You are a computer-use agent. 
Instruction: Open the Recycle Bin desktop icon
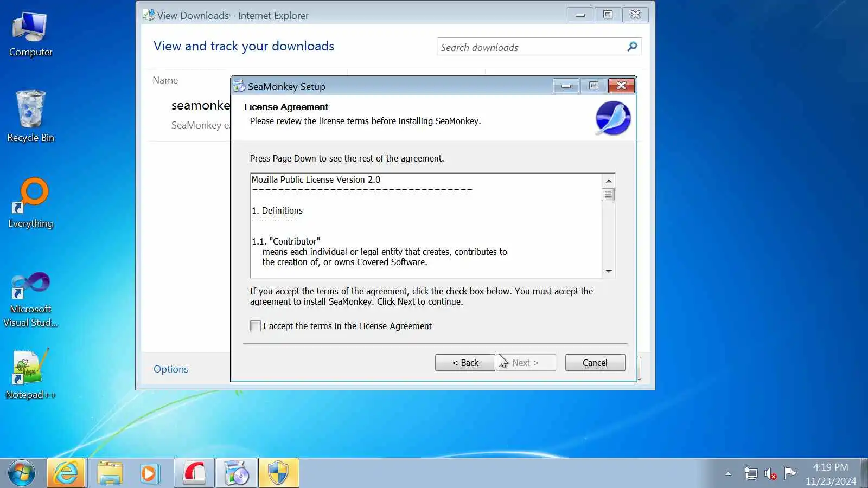coord(30,116)
